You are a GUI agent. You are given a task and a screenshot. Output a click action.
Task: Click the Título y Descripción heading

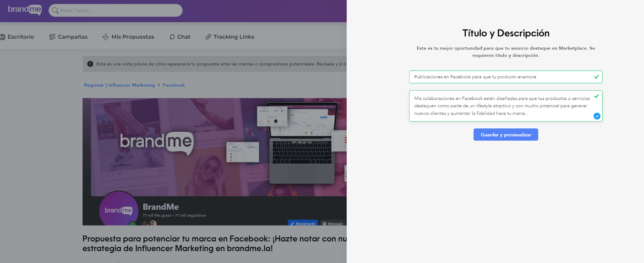[x=506, y=33]
